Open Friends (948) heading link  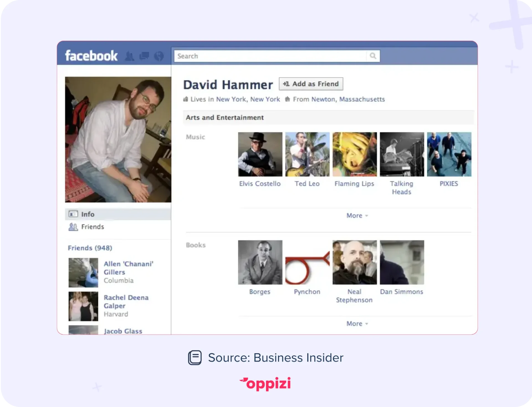point(90,248)
